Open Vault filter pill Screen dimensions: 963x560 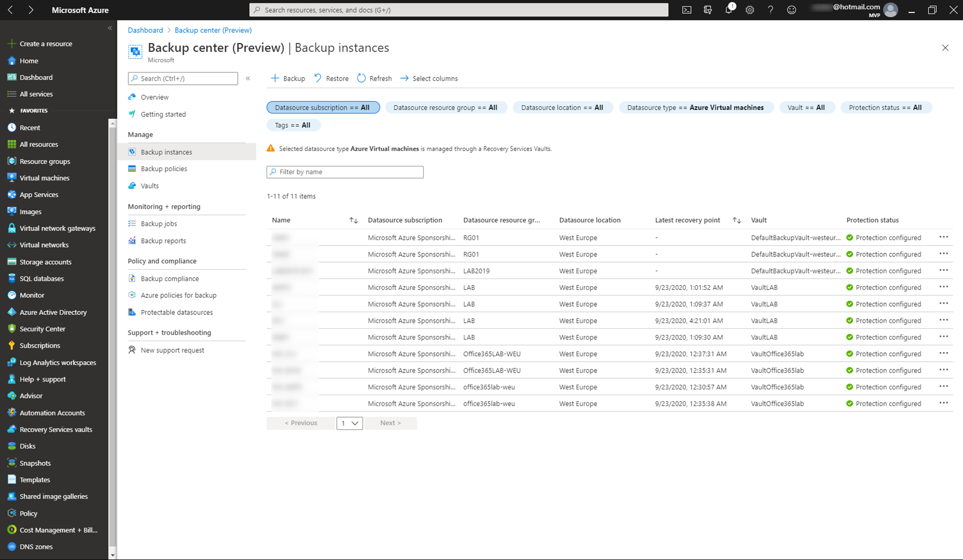pos(806,108)
